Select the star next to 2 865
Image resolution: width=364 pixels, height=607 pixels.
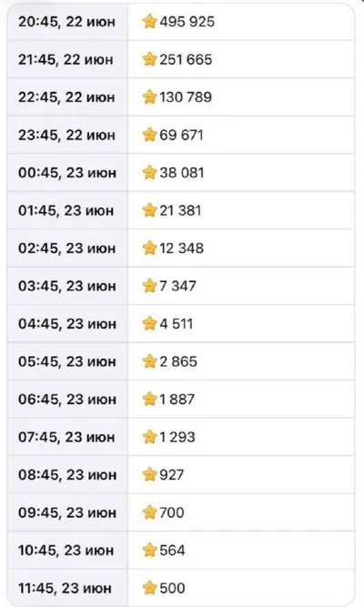point(149,361)
